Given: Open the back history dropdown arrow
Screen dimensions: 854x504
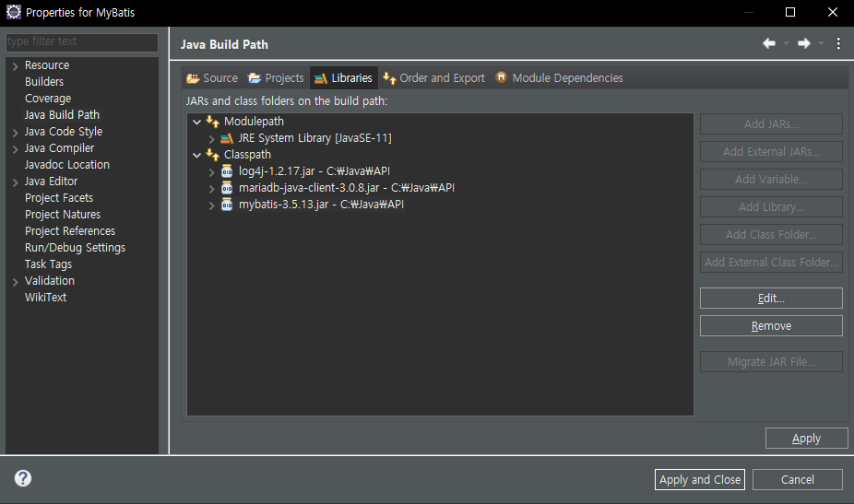Looking at the screenshot, I should coord(786,43).
